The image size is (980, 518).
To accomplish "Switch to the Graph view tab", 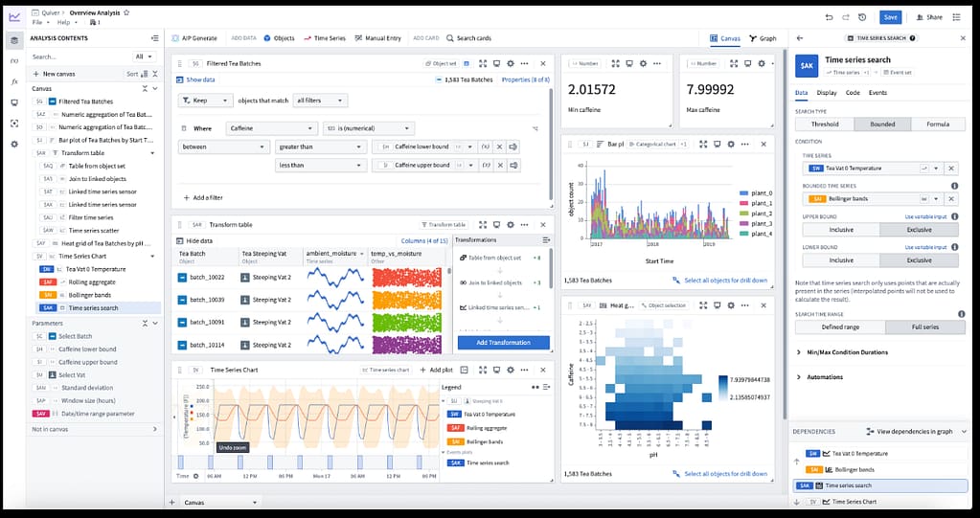I will click(x=763, y=38).
